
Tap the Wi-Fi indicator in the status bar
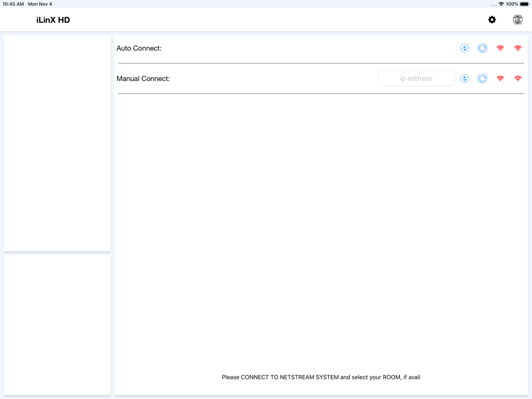click(x=501, y=4)
